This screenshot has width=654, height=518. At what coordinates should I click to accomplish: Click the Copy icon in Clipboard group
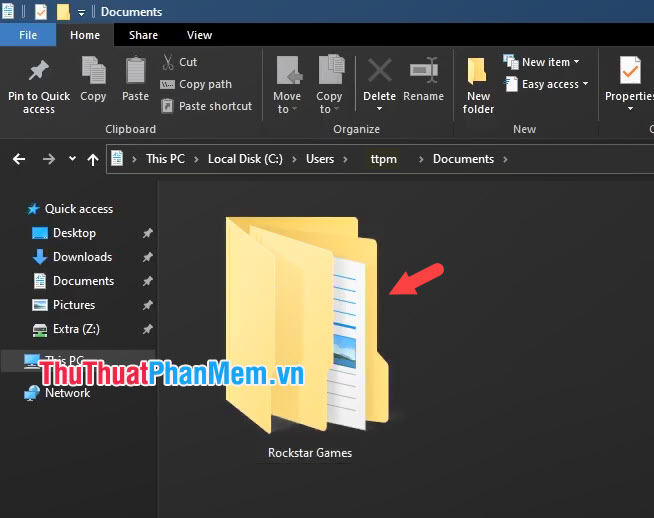pyautogui.click(x=93, y=70)
